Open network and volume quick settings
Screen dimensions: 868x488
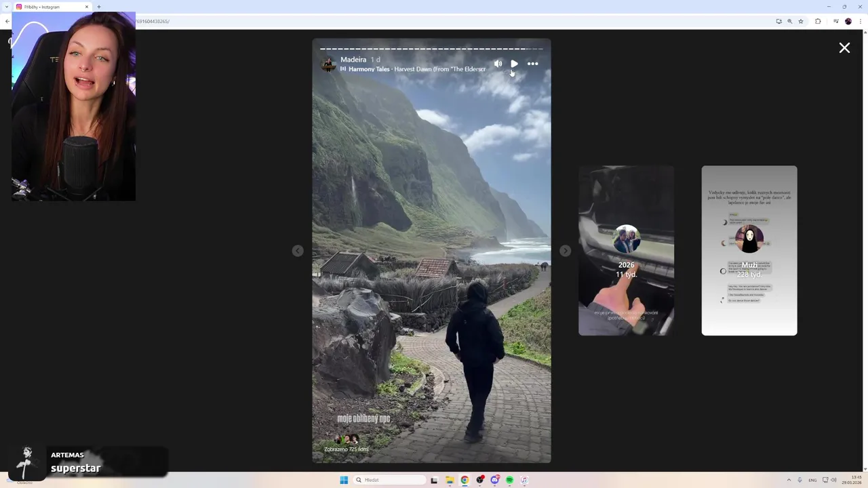(x=829, y=480)
